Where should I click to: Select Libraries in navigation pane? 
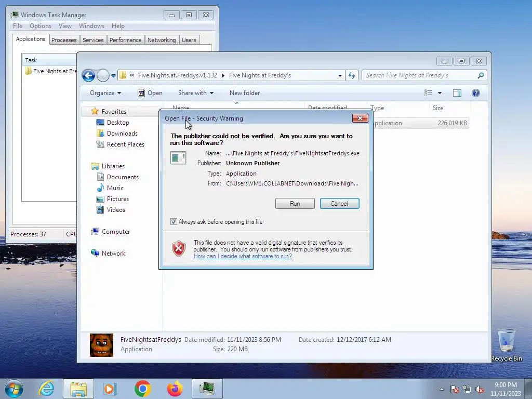(113, 166)
